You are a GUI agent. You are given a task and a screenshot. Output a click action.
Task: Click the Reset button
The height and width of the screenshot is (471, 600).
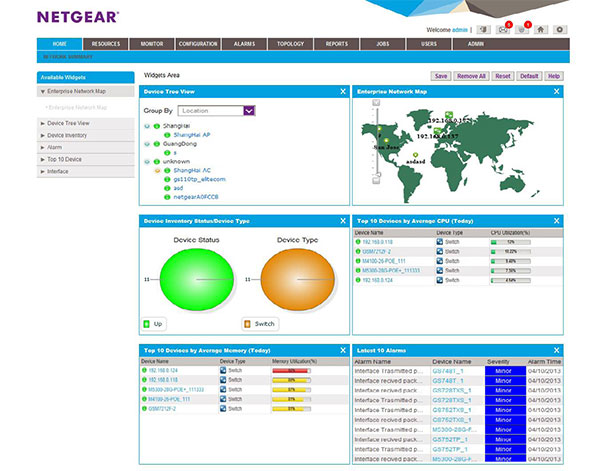pyautogui.click(x=503, y=76)
